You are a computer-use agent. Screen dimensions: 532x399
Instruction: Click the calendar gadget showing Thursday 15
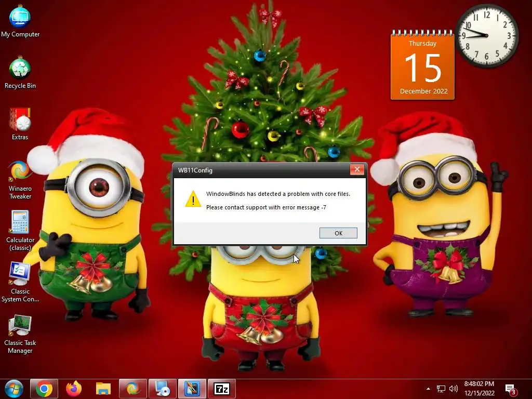click(422, 65)
